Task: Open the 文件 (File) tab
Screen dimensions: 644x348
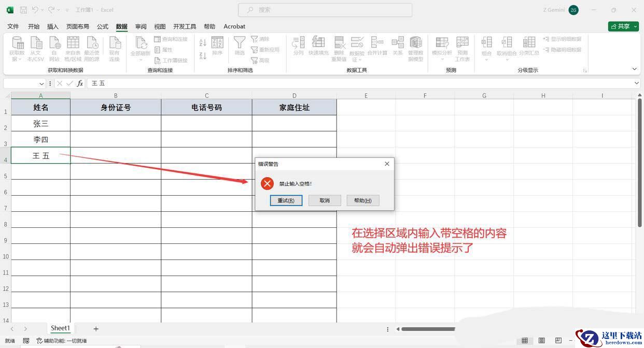Action: pyautogui.click(x=13, y=26)
